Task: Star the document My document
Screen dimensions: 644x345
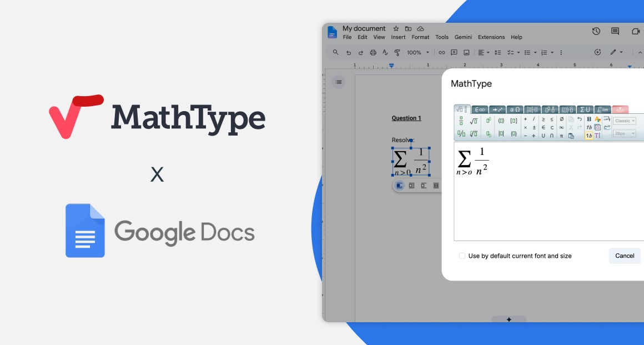Action: click(x=396, y=29)
